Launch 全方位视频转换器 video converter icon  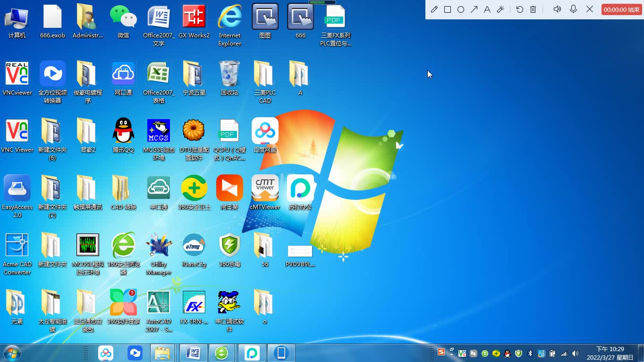[x=52, y=82]
